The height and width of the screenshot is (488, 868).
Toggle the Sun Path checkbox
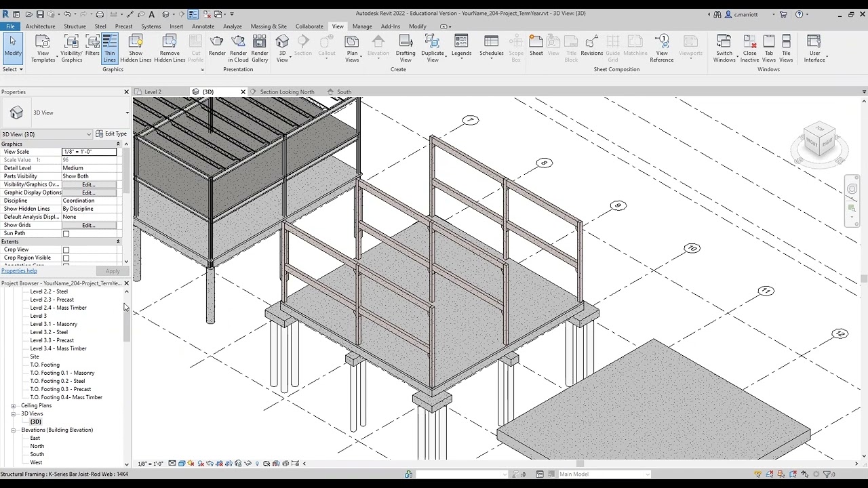66,234
